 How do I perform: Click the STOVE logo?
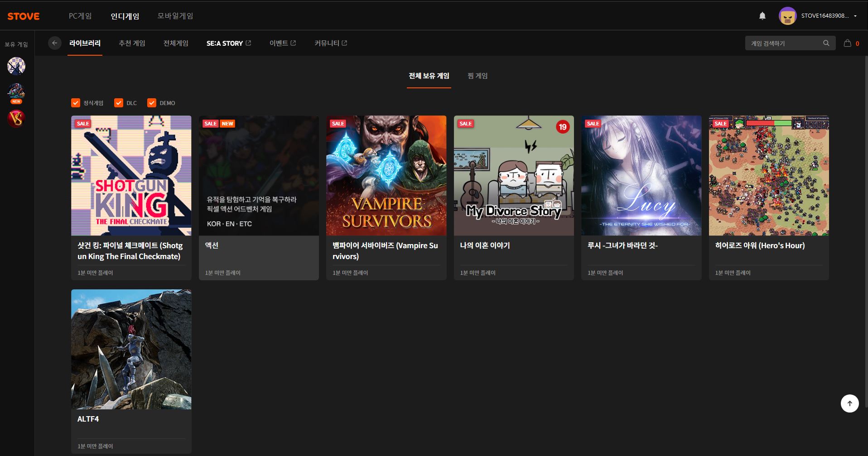[24, 16]
